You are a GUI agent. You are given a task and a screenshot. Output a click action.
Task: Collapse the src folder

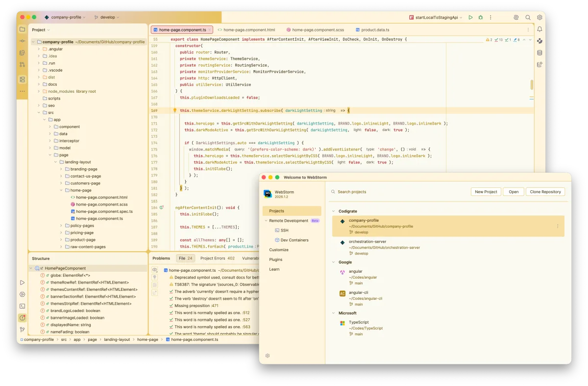(x=39, y=112)
